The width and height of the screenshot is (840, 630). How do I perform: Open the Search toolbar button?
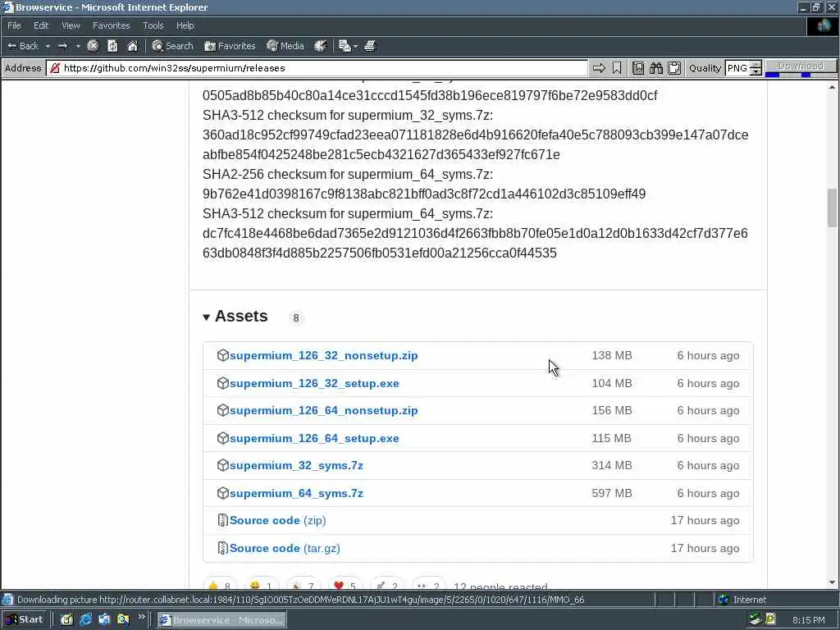[172, 46]
